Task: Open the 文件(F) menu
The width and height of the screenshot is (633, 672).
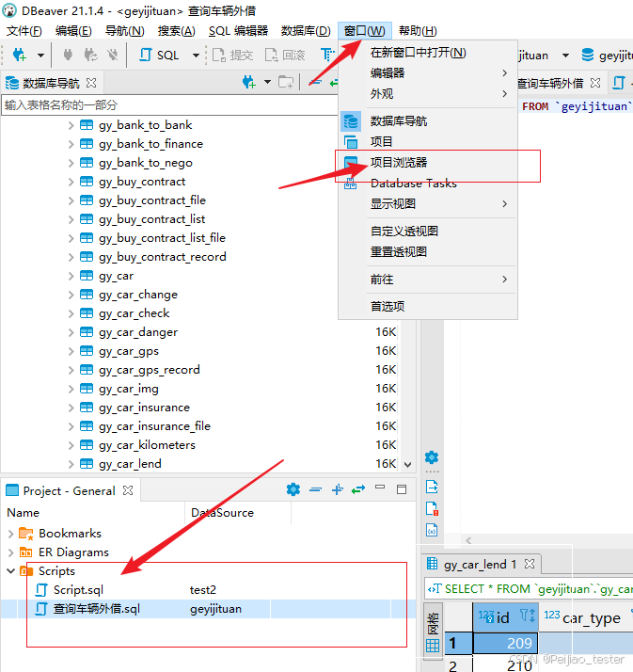Action: (24, 31)
